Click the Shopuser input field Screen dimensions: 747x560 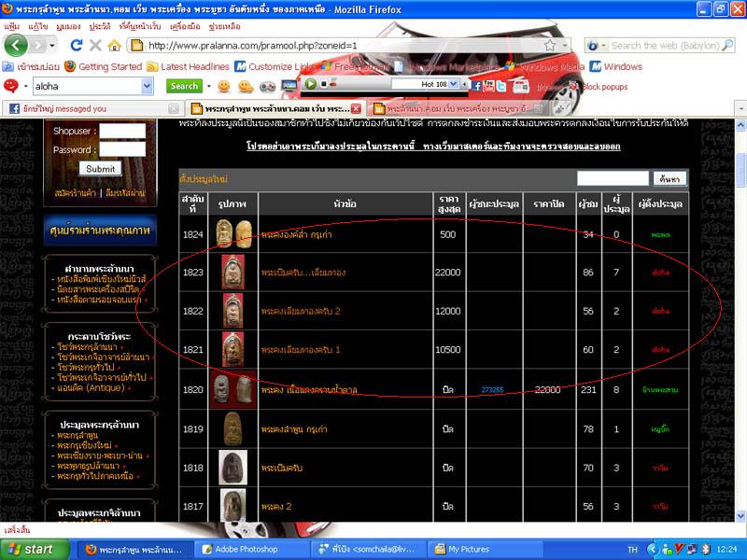[x=122, y=132]
